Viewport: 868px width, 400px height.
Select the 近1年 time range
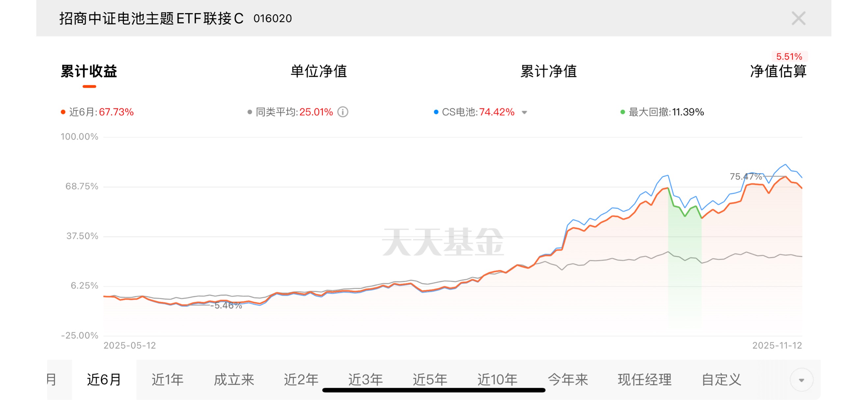pyautogui.click(x=168, y=380)
